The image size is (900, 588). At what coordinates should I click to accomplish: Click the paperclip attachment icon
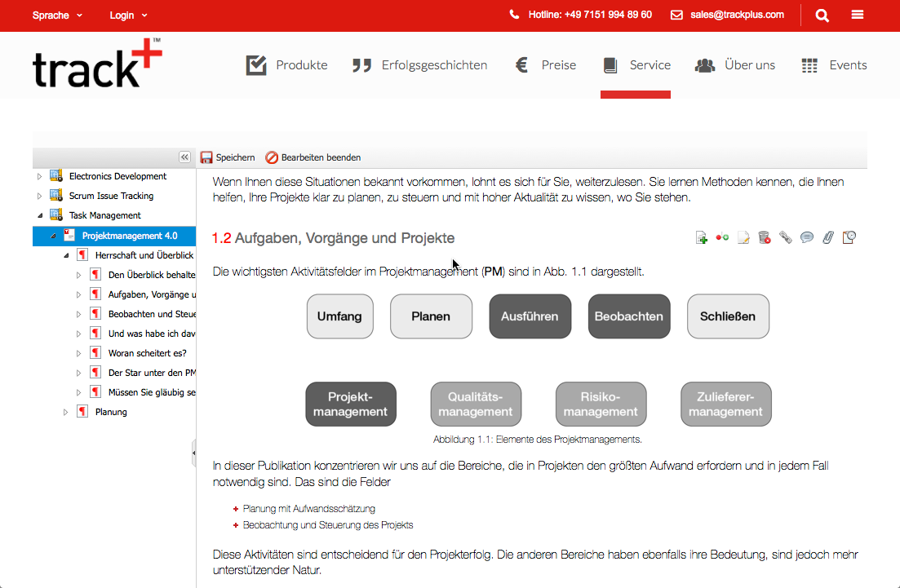pos(828,238)
